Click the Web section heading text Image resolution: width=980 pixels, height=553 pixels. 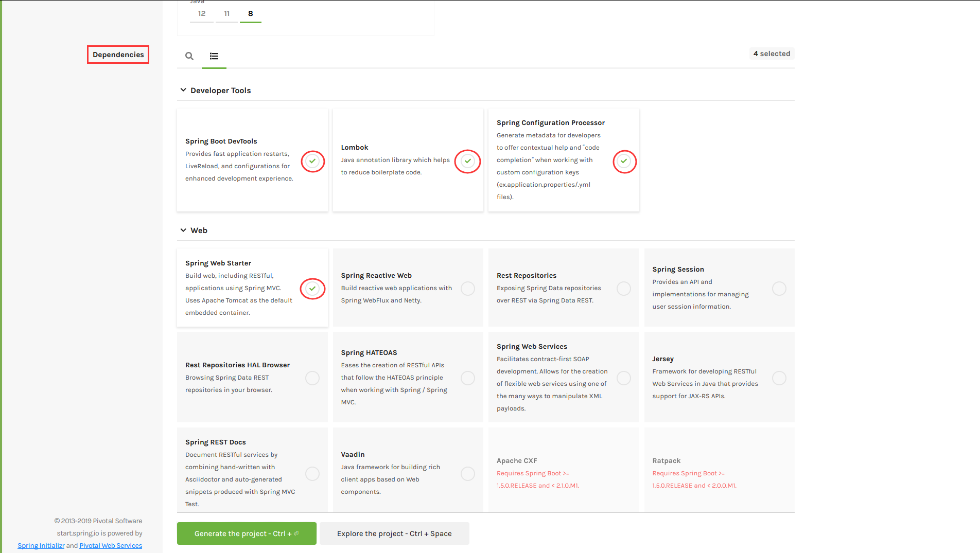coord(199,230)
